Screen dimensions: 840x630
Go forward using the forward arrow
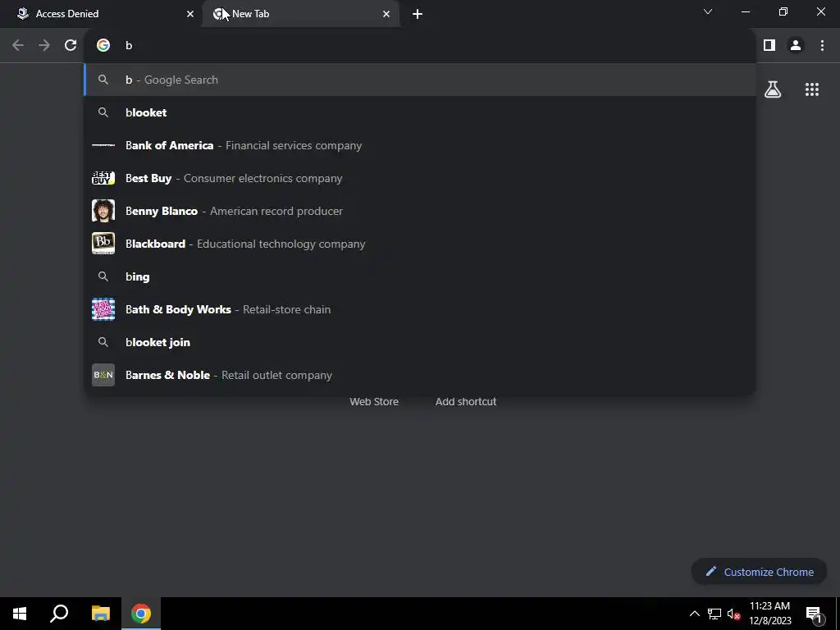point(44,46)
